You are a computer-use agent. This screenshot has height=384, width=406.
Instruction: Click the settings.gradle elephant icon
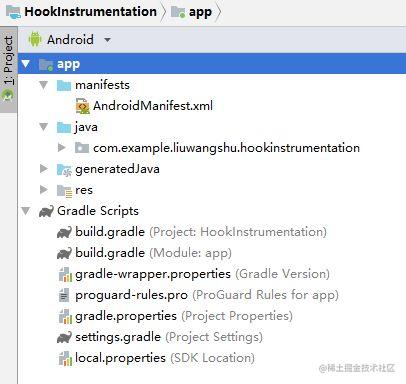point(64,337)
